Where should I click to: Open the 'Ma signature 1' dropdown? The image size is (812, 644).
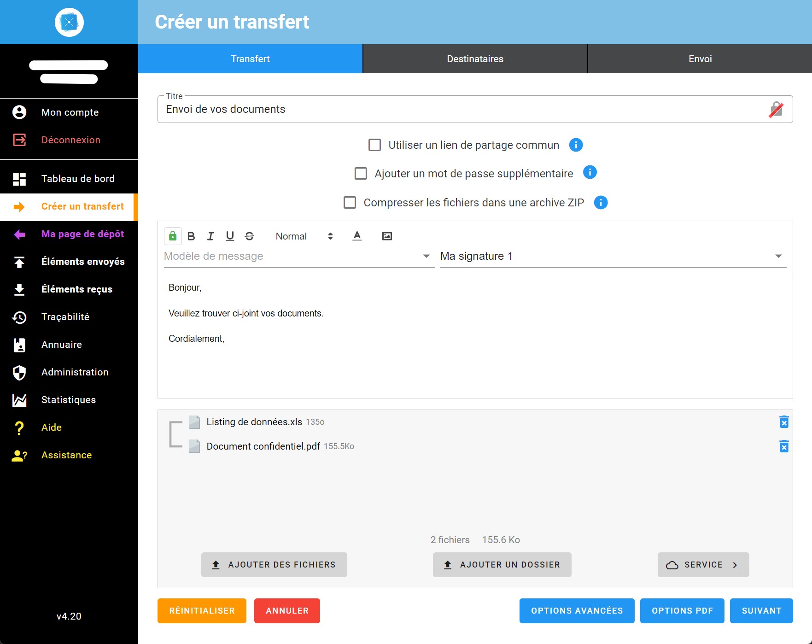tap(778, 256)
